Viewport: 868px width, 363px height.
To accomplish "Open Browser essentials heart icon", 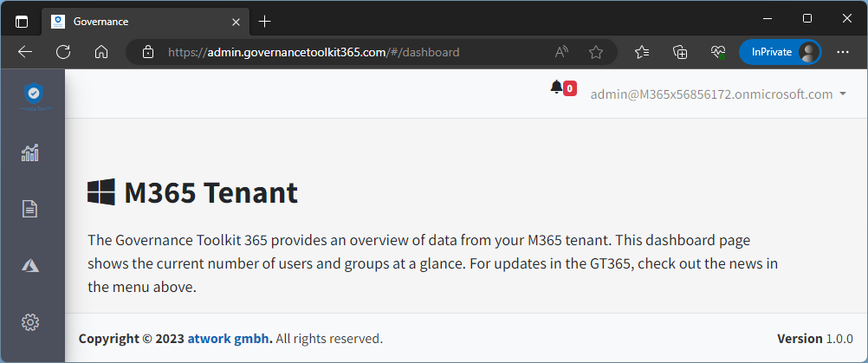I will 717,52.
